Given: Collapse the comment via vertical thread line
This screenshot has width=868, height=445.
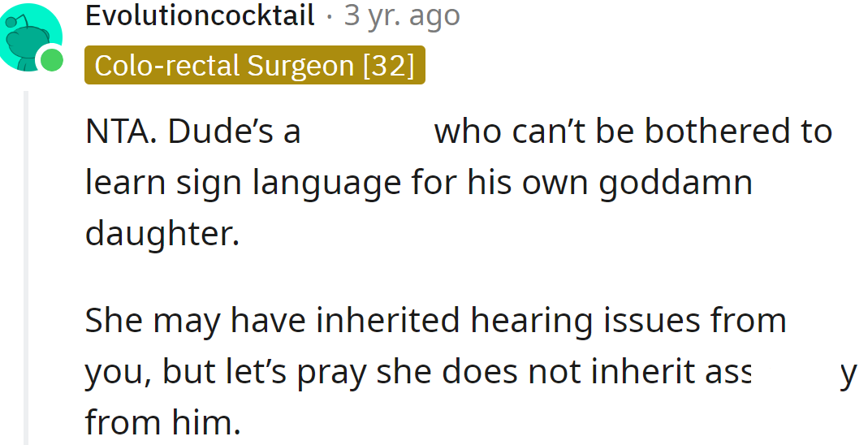Looking at the screenshot, I should point(27,268).
